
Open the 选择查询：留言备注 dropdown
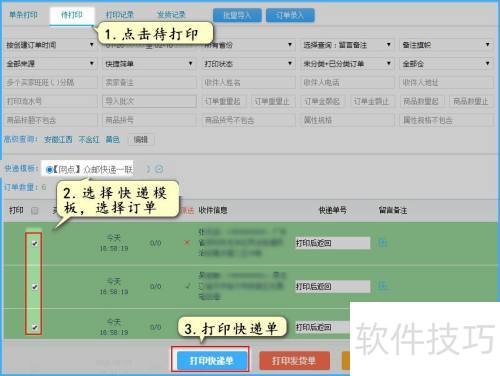(x=347, y=45)
